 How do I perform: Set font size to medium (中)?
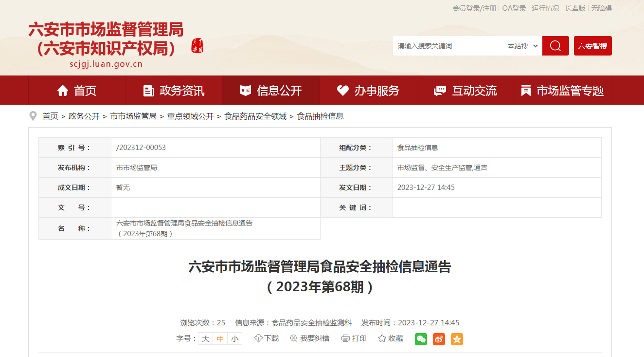click(220, 339)
